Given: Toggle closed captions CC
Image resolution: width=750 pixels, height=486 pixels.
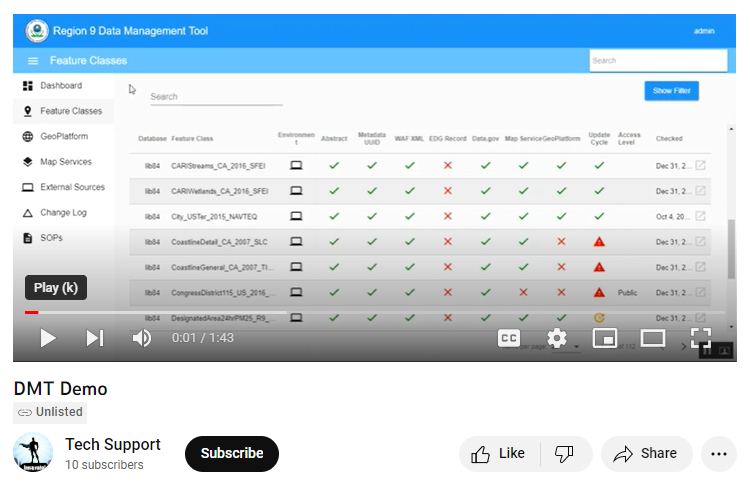Looking at the screenshot, I should tap(508, 338).
